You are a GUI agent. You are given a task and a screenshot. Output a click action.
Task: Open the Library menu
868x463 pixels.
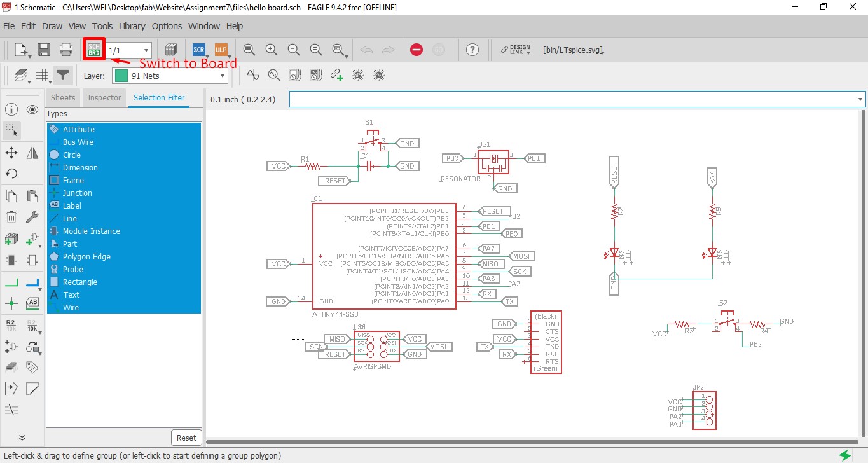click(132, 26)
